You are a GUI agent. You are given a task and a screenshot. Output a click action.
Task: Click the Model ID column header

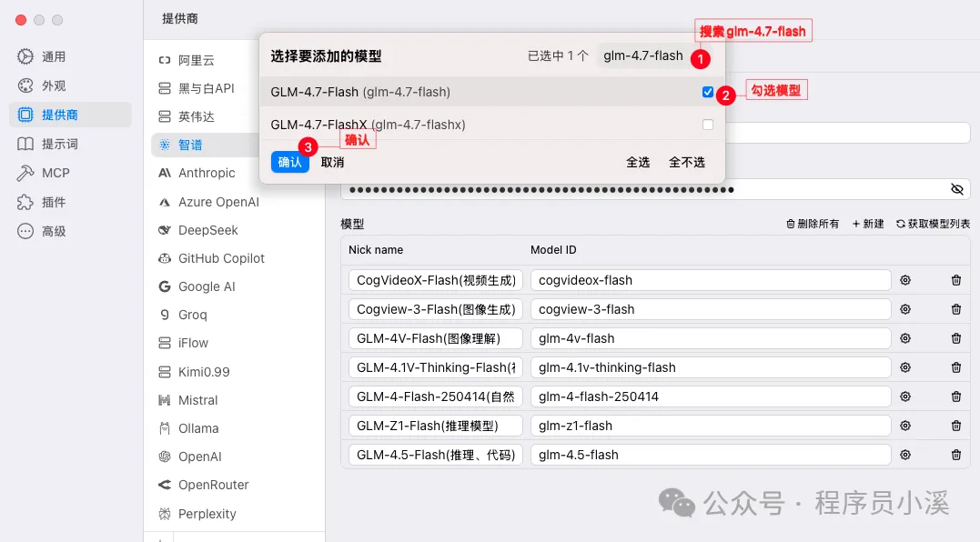(x=553, y=250)
